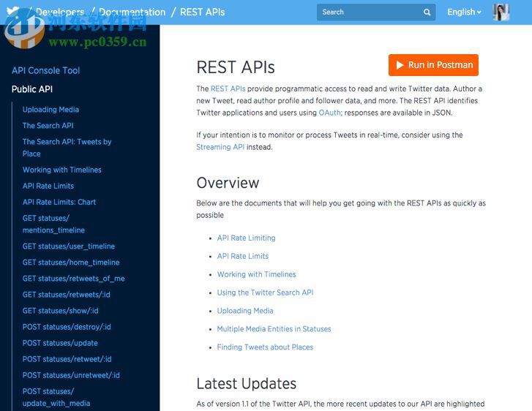Click the search magnifier icon
532x411 pixels.
click(427, 12)
